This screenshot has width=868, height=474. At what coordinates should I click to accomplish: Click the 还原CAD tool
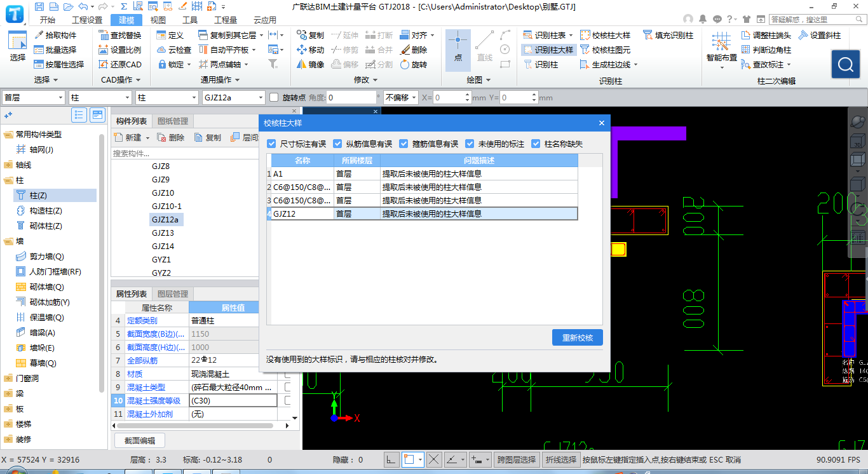pyautogui.click(x=120, y=64)
